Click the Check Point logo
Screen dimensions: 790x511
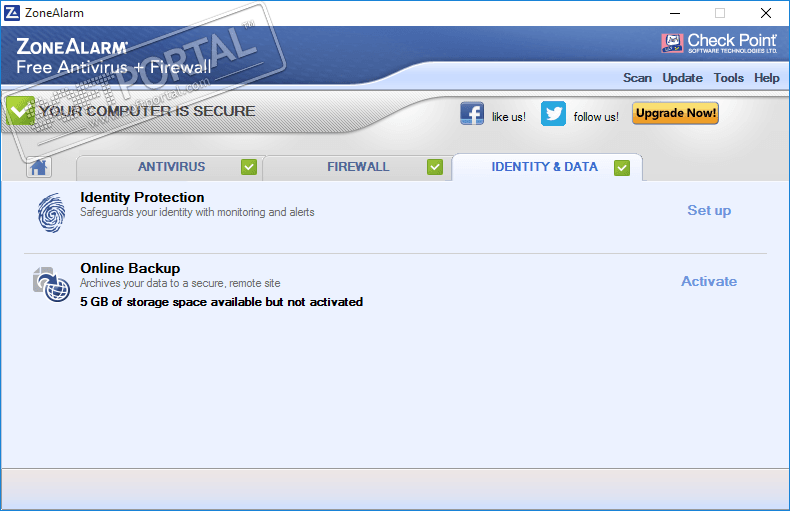click(x=719, y=43)
